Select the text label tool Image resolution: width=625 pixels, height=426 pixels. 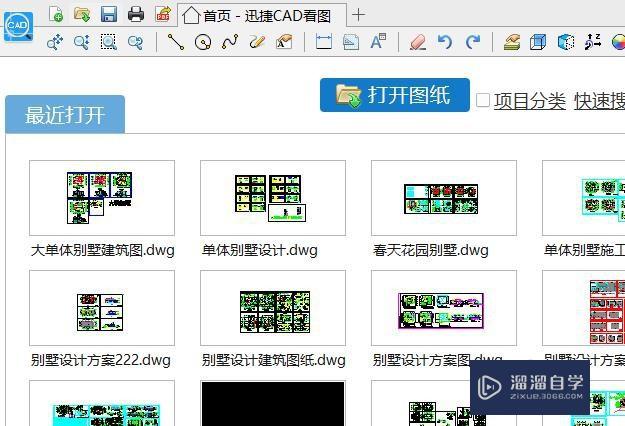pyautogui.click(x=378, y=41)
